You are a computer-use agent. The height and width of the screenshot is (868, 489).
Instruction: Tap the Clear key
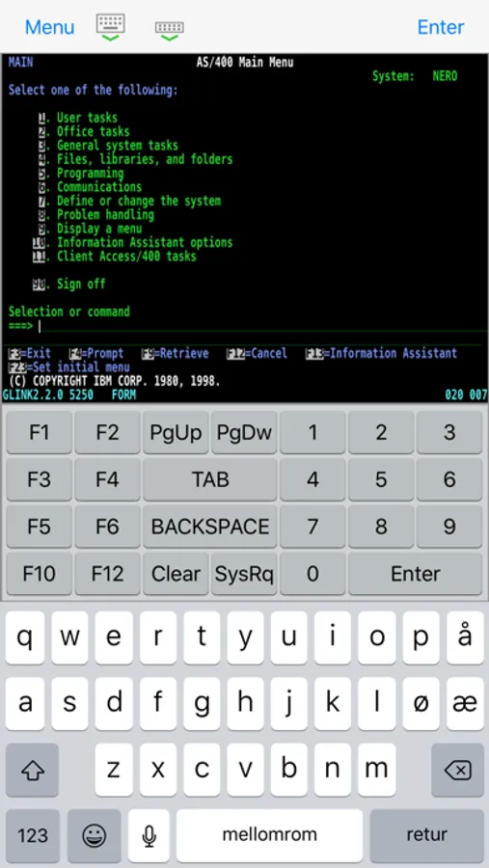tap(176, 574)
